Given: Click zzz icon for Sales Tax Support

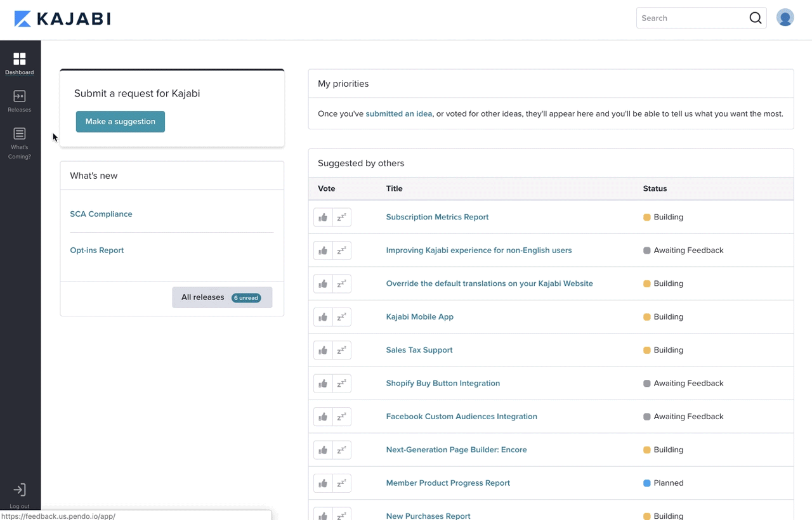Looking at the screenshot, I should pos(341,350).
